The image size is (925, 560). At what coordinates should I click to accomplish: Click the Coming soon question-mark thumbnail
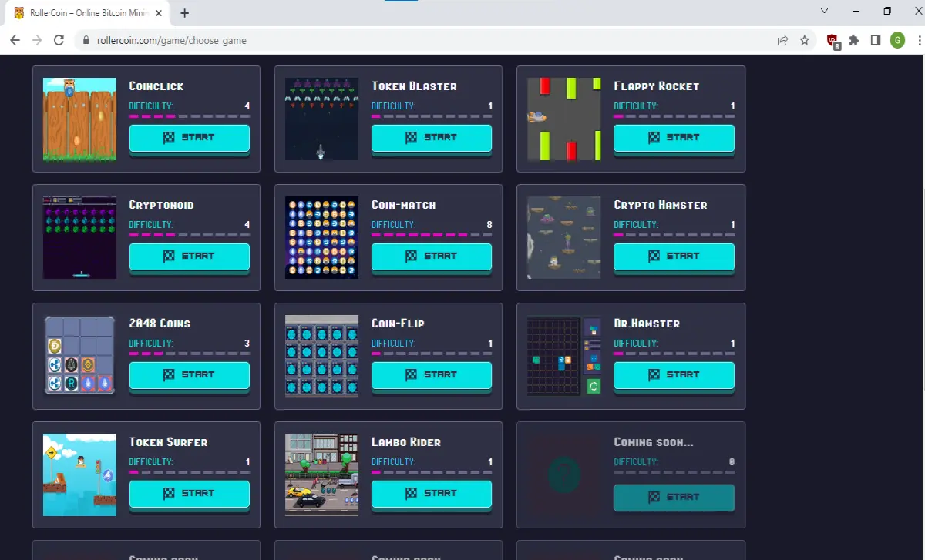pos(563,475)
